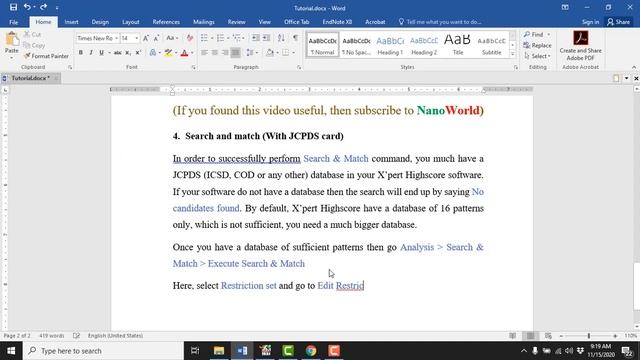This screenshot has height=360, width=640.
Task: Toggle italic formatting
Action: pyautogui.click(x=91, y=53)
